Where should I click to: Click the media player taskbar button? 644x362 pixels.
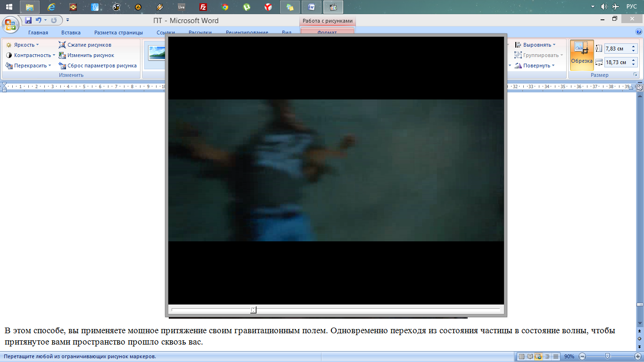click(333, 7)
